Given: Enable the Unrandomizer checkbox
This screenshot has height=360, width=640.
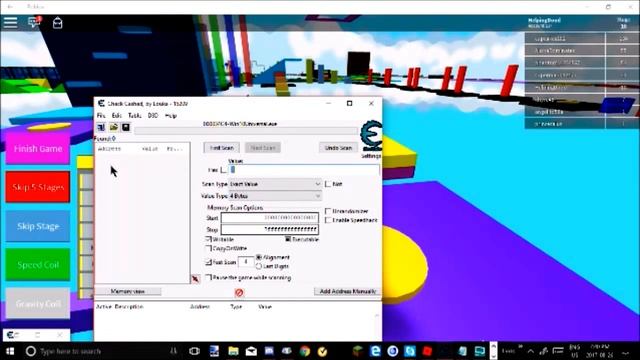Looking at the screenshot, I should click(328, 211).
